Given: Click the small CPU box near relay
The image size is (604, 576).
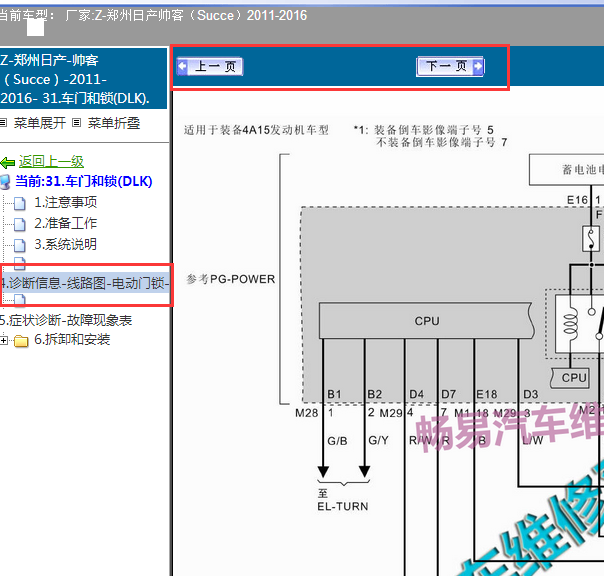Looking at the screenshot, I should pos(572,378).
